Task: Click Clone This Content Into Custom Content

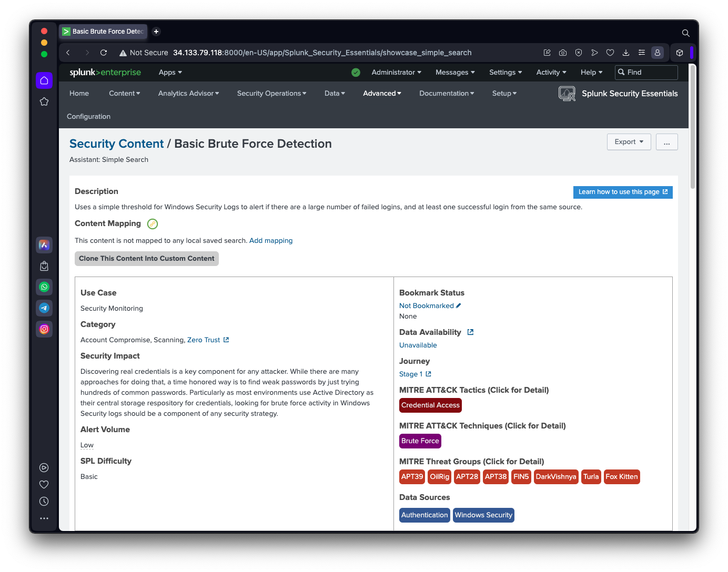Action: point(147,259)
